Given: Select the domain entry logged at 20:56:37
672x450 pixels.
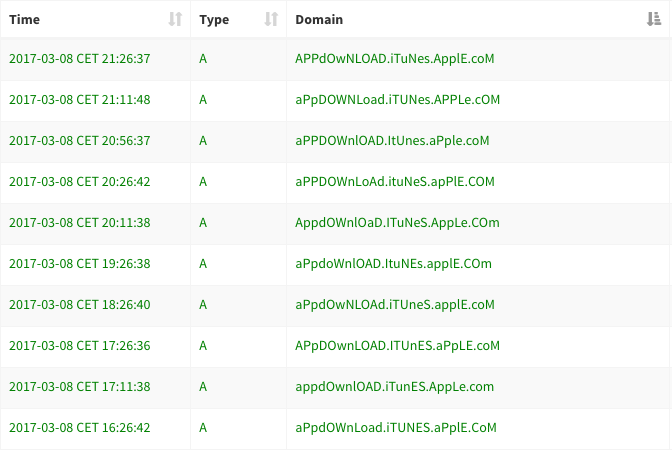Looking at the screenshot, I should pyautogui.click(x=393, y=141).
